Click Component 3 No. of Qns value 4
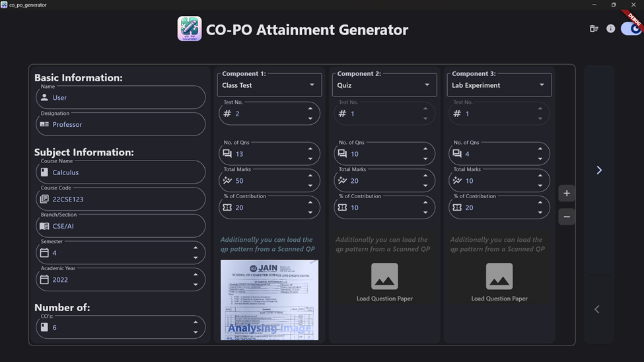 coord(467,154)
